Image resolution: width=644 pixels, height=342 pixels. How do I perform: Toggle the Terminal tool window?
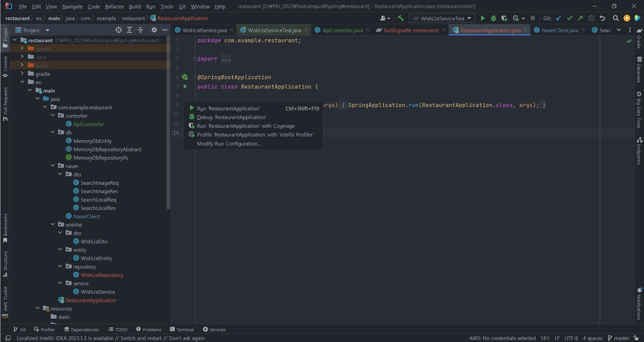[x=182, y=330]
